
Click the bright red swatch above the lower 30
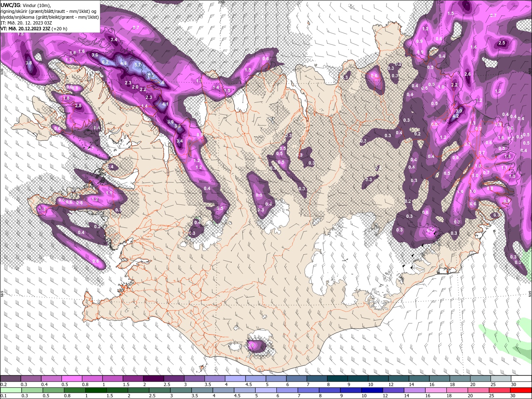pyautogui.click(x=521, y=390)
